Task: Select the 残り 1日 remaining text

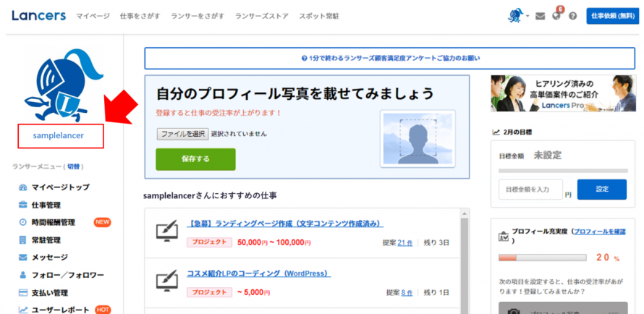Action: tap(436, 292)
